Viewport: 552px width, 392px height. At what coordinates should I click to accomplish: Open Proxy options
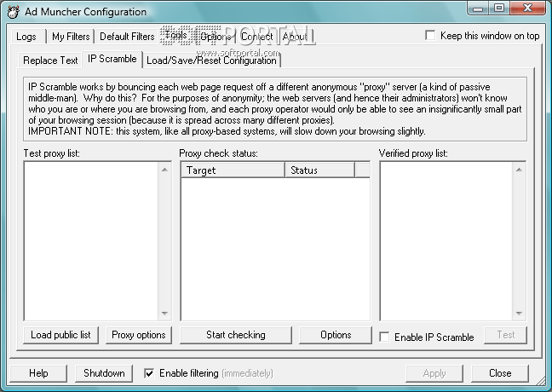(139, 335)
